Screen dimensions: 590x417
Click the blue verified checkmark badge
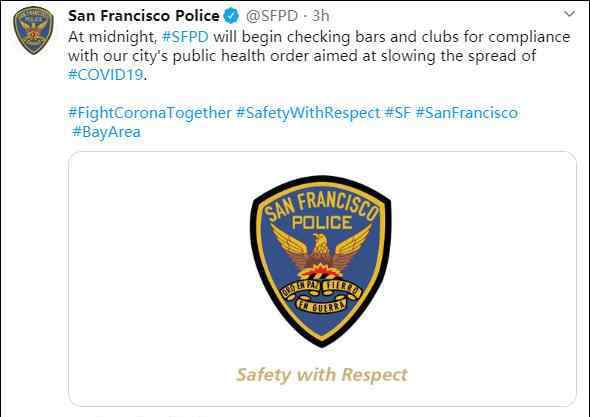[x=231, y=16]
